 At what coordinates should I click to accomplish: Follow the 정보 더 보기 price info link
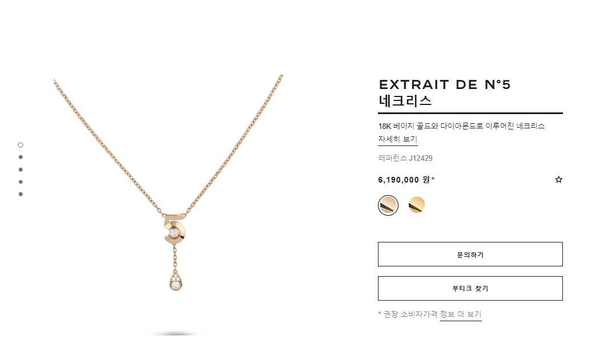click(x=461, y=314)
